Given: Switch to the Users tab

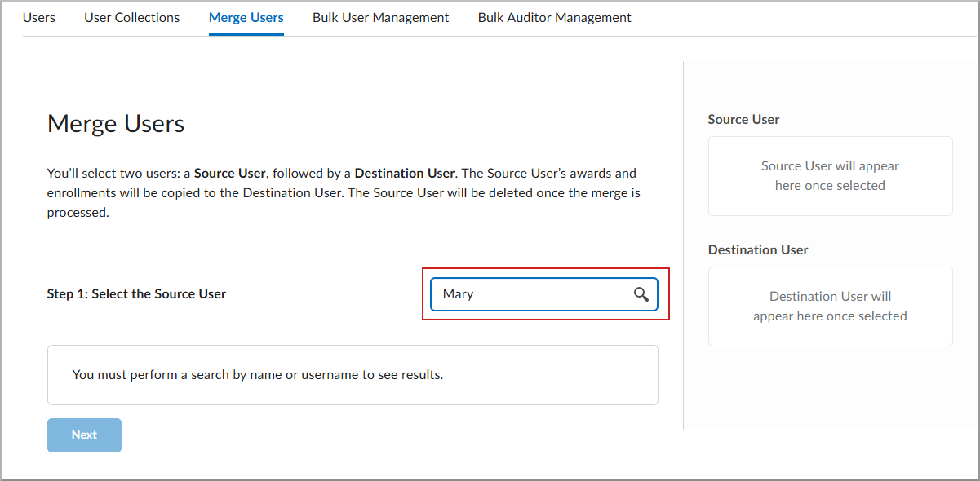Looking at the screenshot, I should click(38, 17).
